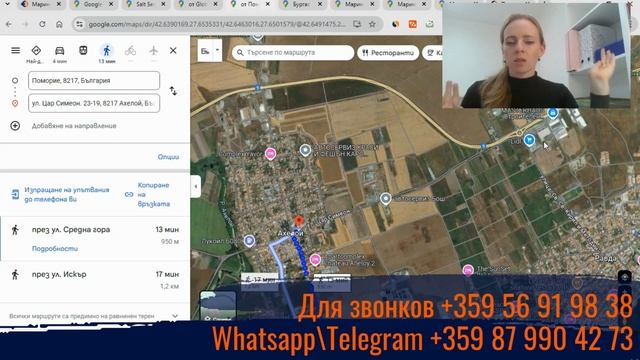Image resolution: width=640 pixels, height=360 pixels.
Task: Click the Бош car service pin
Action: (x=385, y=198)
